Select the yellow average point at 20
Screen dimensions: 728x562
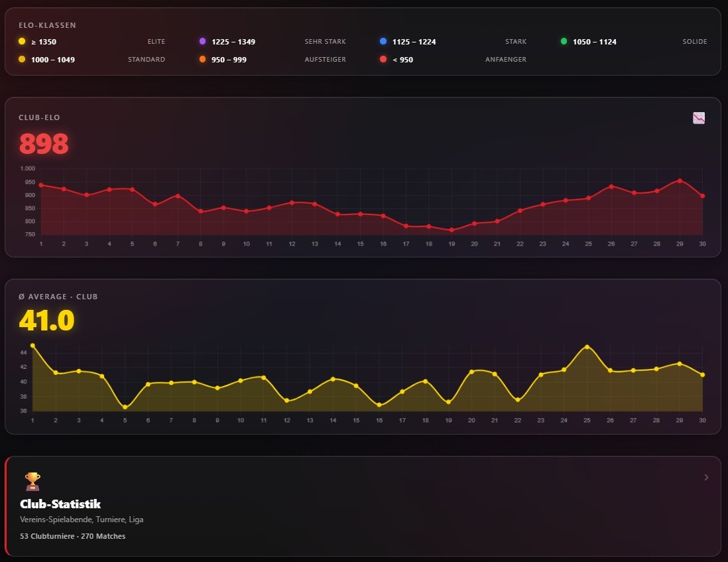pos(471,372)
